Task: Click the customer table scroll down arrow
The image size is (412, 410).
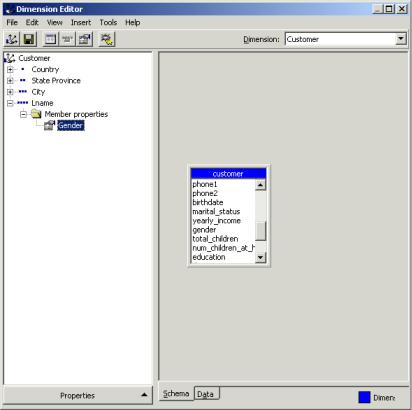Action: 260,257
